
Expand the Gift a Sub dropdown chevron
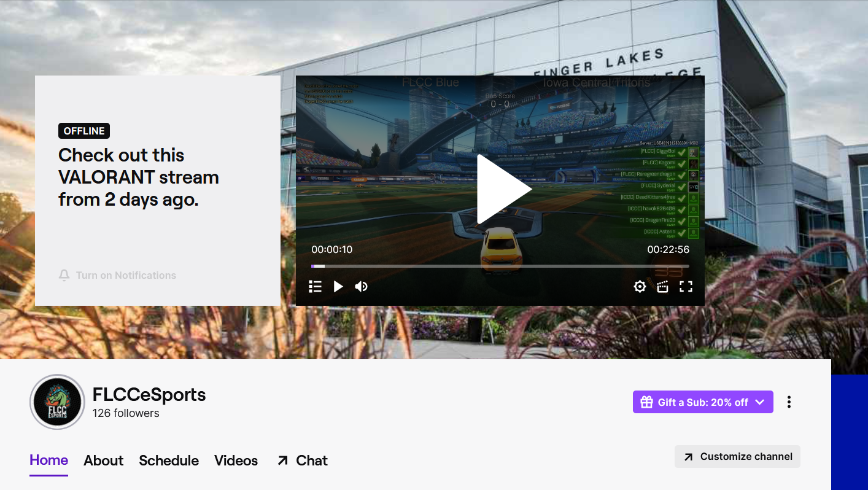coord(760,402)
